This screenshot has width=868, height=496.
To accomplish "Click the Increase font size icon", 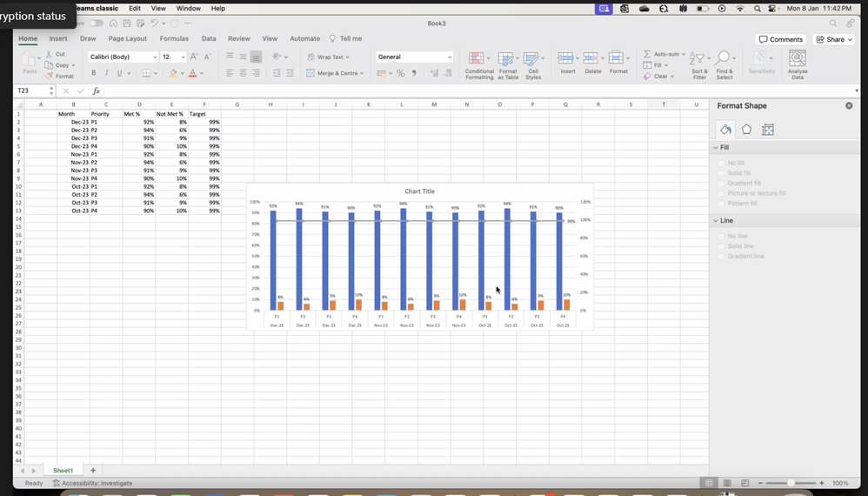I will coord(194,57).
